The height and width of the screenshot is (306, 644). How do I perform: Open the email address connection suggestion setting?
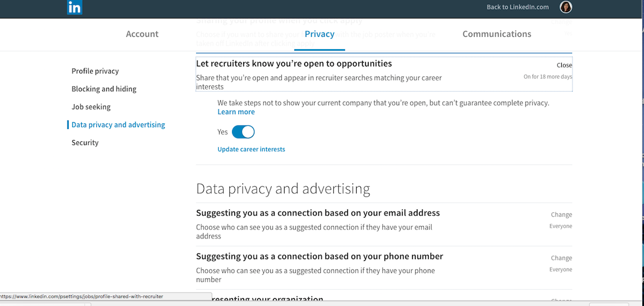click(x=384, y=224)
